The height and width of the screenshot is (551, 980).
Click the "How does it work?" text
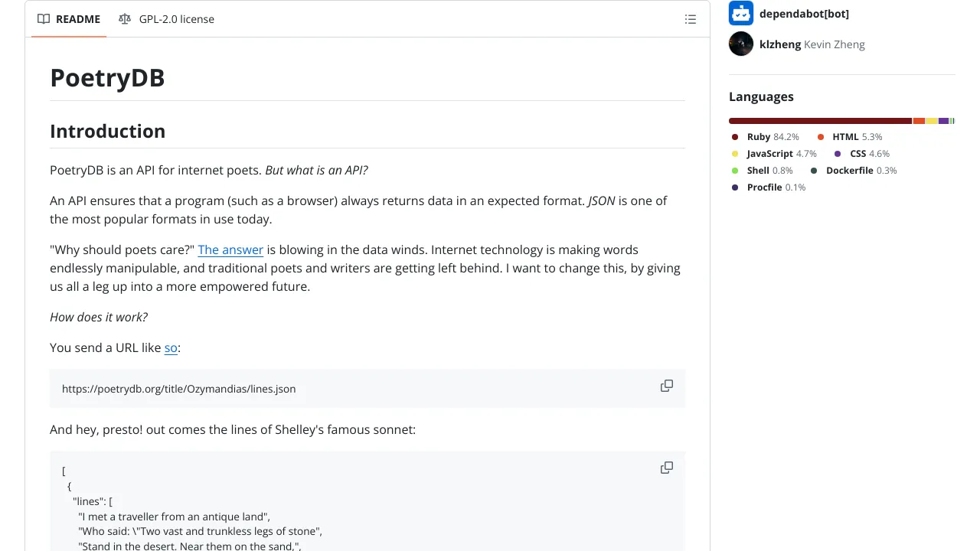pos(99,317)
